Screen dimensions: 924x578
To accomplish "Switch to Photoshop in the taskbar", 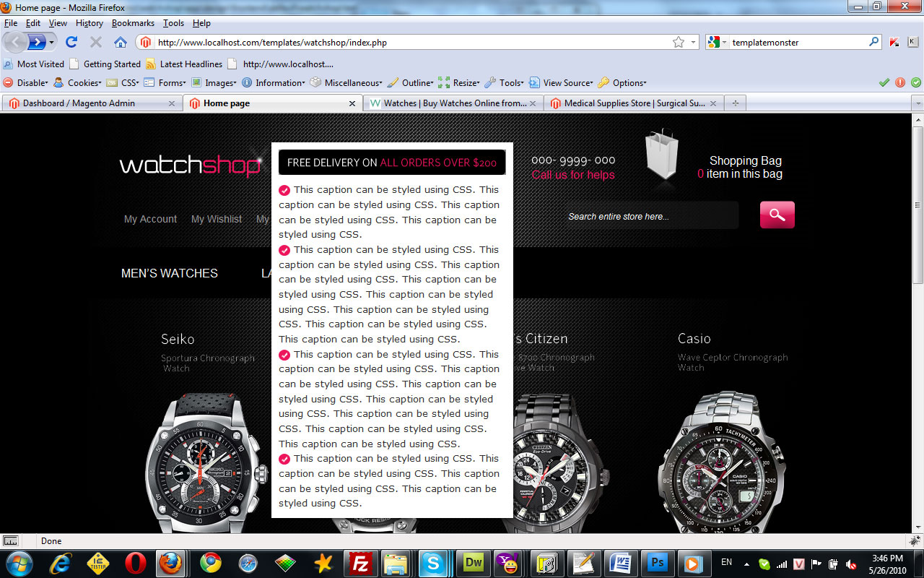I will click(658, 563).
